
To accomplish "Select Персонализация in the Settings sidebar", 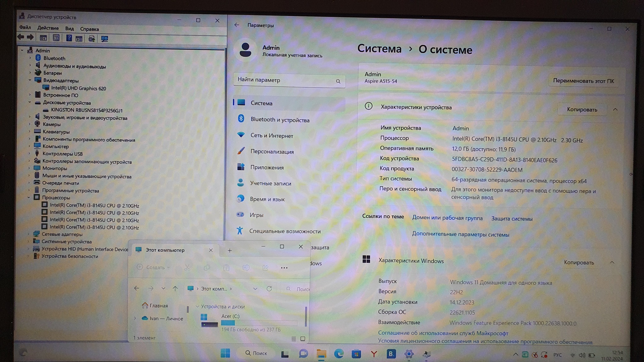I will point(272,151).
